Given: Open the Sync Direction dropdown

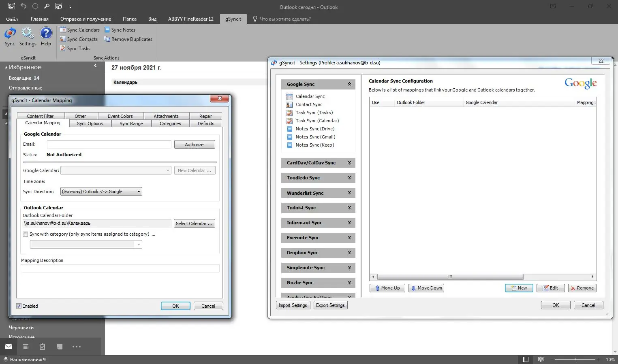Looking at the screenshot, I should tap(101, 192).
